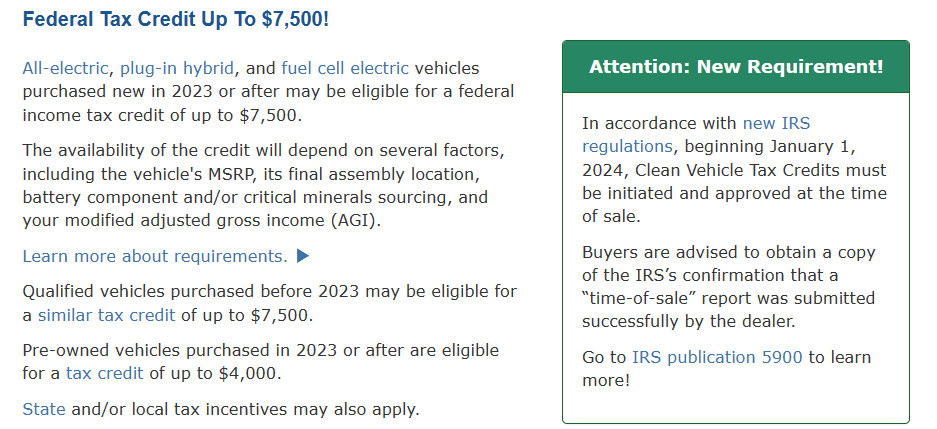Click the text about local tax incentives applying
The height and width of the screenshot is (429, 937).
click(246, 409)
